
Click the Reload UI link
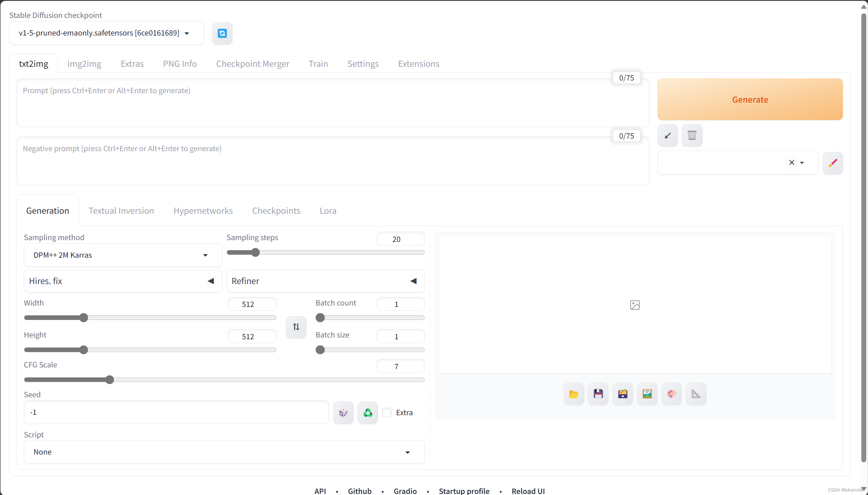(x=528, y=491)
